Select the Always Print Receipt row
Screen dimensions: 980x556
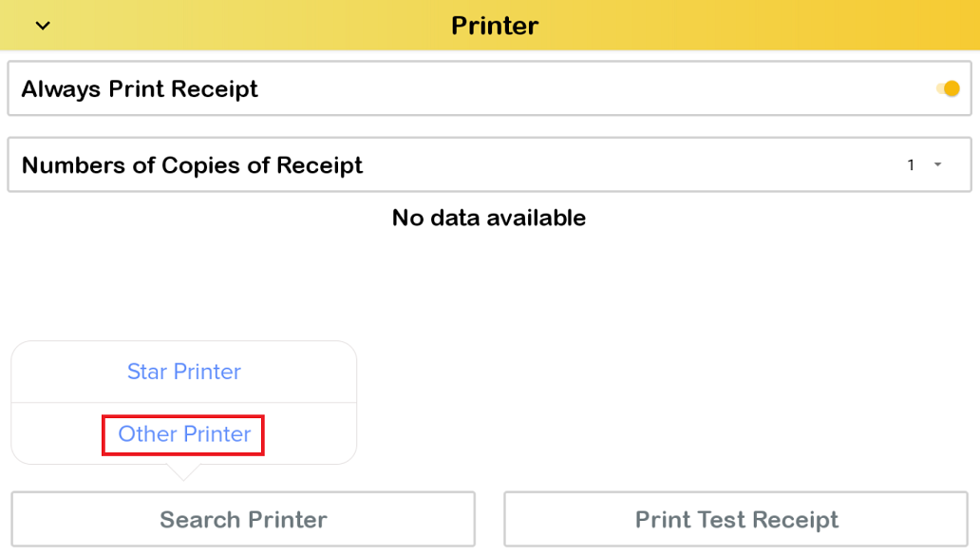380,87
